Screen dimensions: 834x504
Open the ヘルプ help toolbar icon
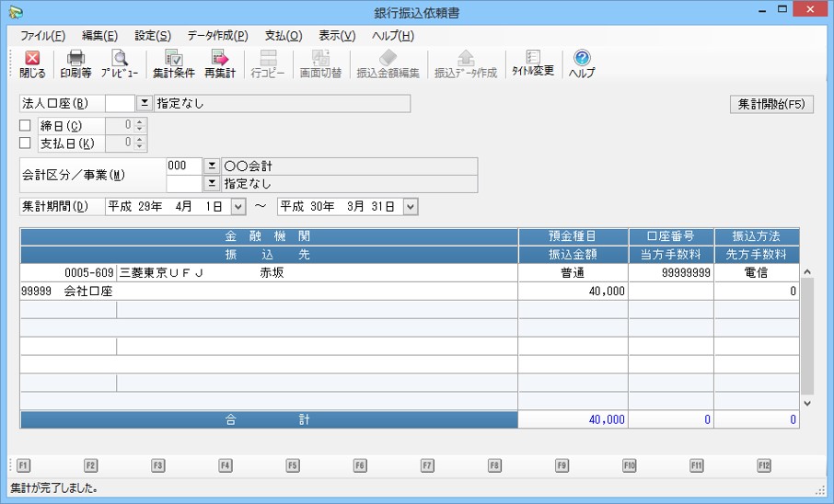click(x=582, y=63)
